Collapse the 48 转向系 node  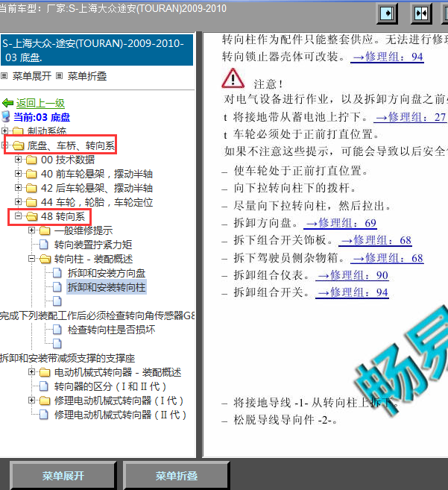coord(18,216)
